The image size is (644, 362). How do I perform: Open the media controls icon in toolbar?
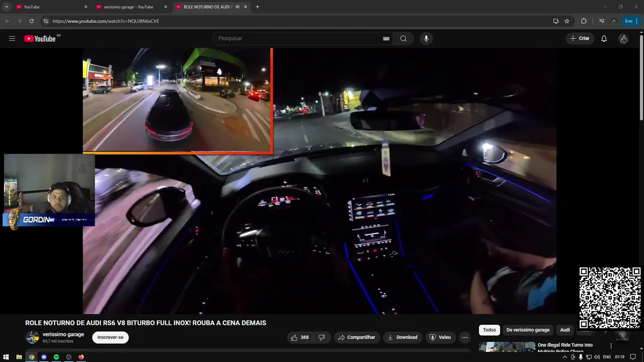point(602,21)
